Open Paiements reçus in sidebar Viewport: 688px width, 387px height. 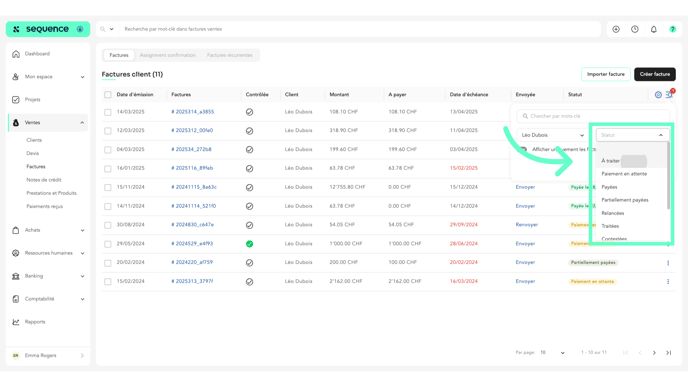coord(44,206)
